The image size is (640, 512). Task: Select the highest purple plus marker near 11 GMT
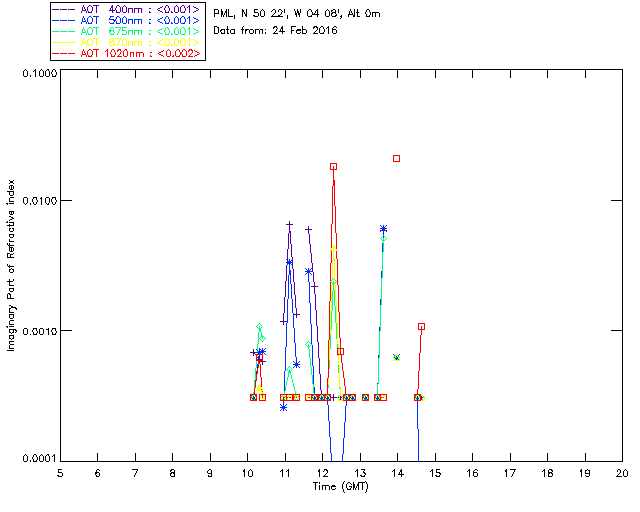pyautogui.click(x=289, y=225)
